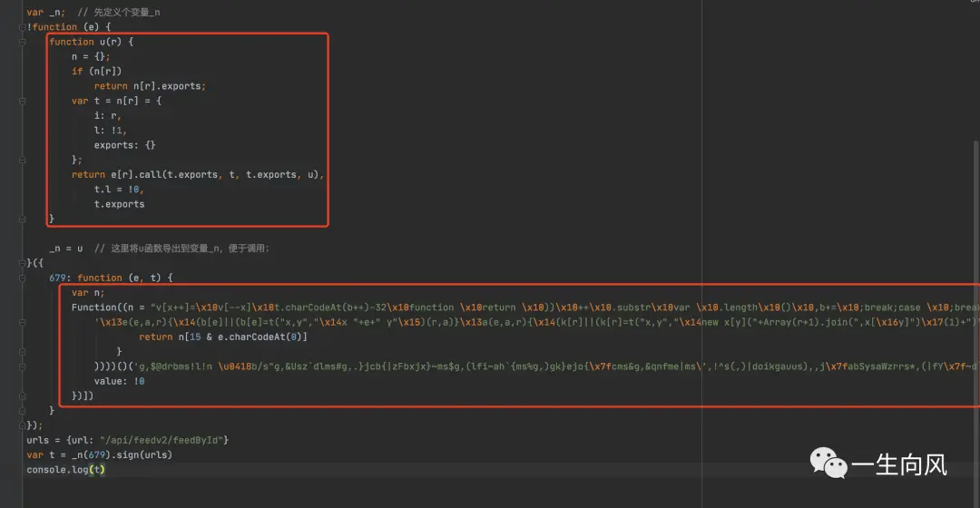Click 'return n[15 & e.charCodeAt(0)]' line
This screenshot has height=508, width=980.
(x=223, y=337)
